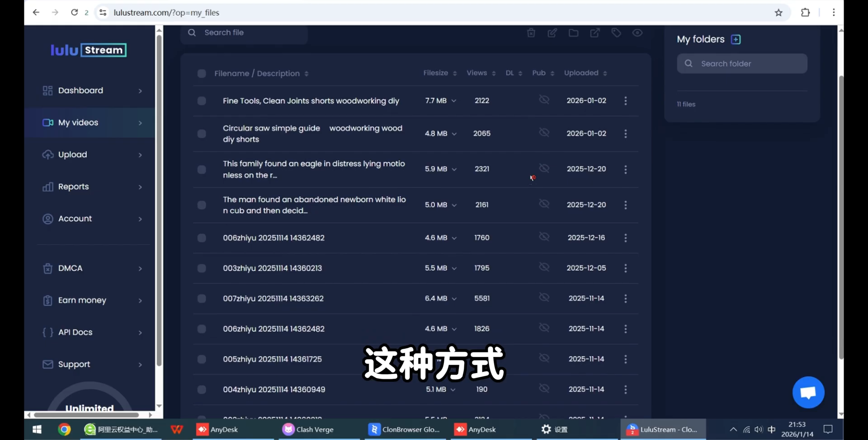Add a new folder with the plus icon
The width and height of the screenshot is (868, 440).
[x=736, y=39]
